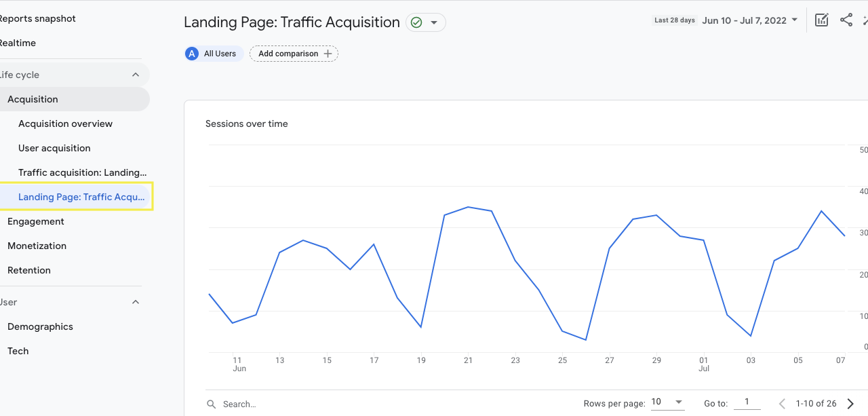Open the Demographics section
This screenshot has width=868, height=416.
(x=40, y=326)
